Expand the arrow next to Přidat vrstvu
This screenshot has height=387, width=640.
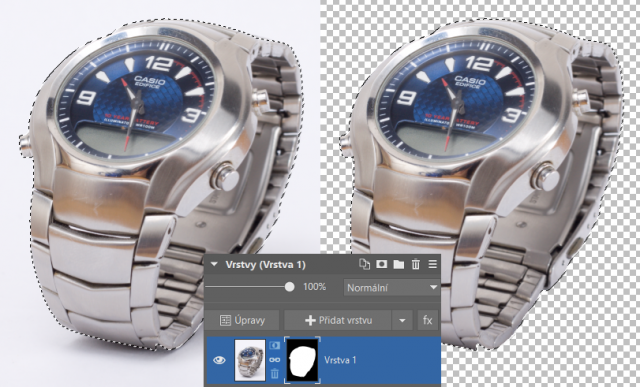402,320
